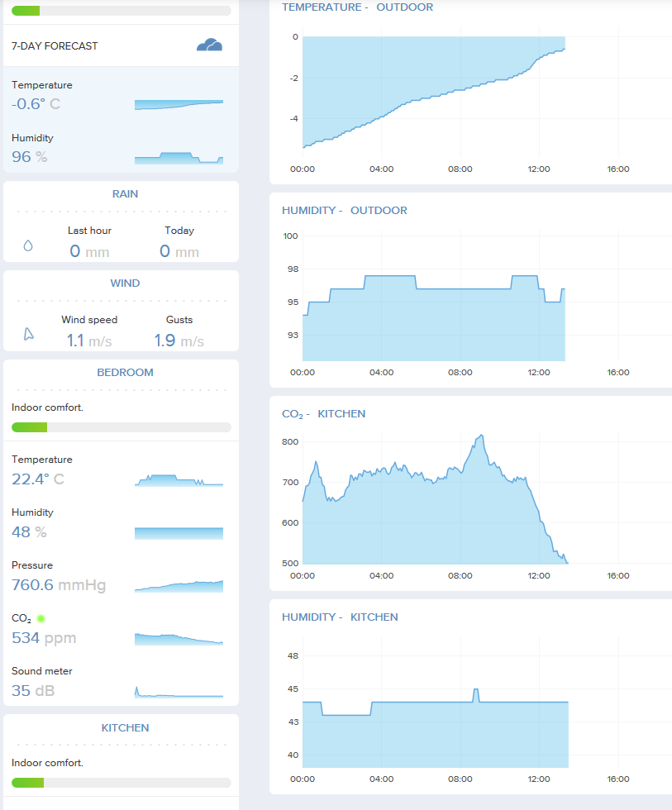Select the bedroom pressure mini graph
The height and width of the screenshot is (810, 672).
coord(179,586)
